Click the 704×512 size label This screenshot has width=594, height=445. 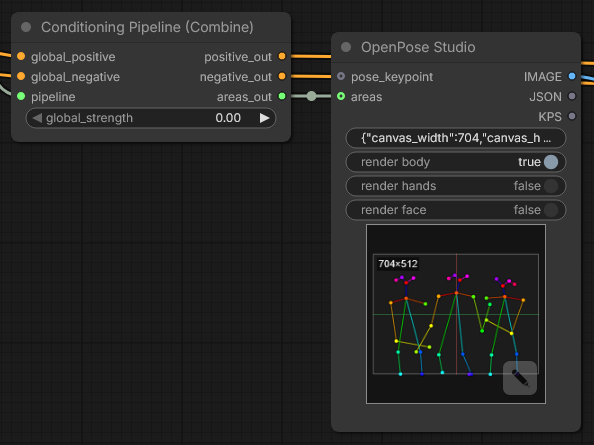(398, 264)
